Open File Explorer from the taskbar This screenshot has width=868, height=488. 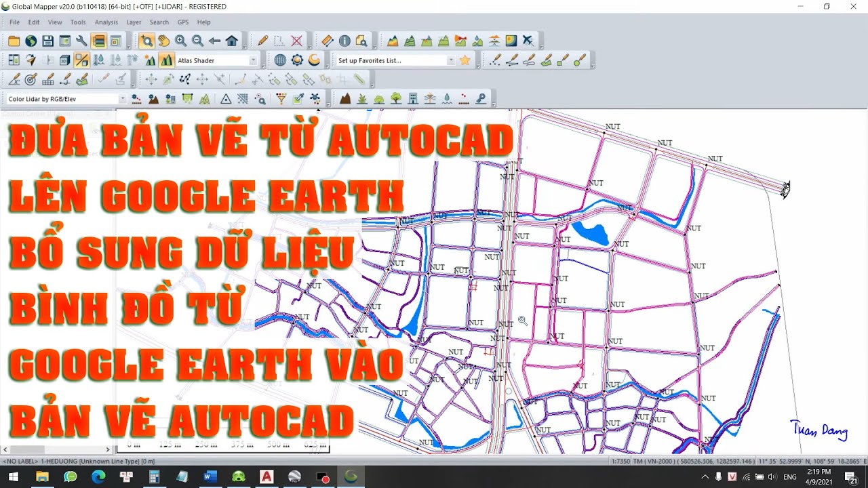(x=42, y=477)
